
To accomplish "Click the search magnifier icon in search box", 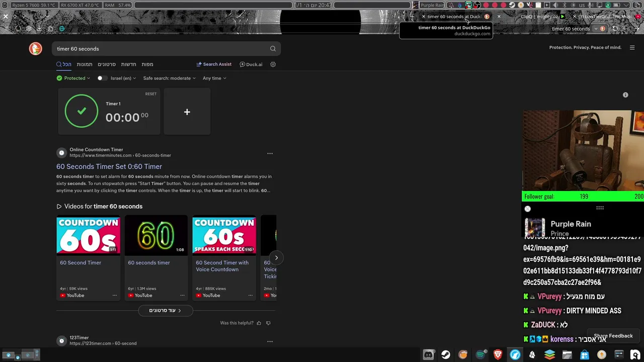I will click(x=273, y=49).
